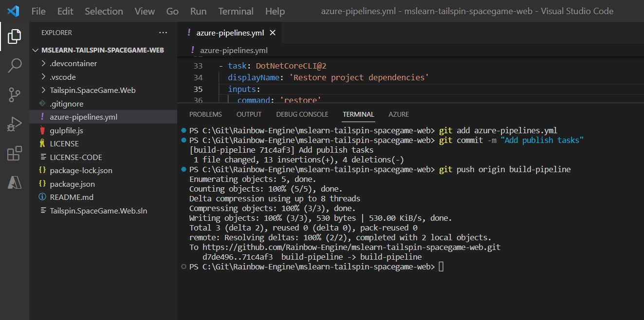This screenshot has width=644, height=320.
Task: Close the azure-pipelines.yml editor tab
Action: (x=273, y=33)
